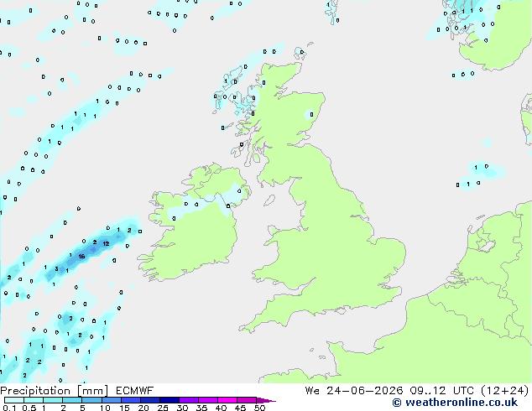532x411 pixels.
Task: Click the 35–40 mm legend swatch
Action: (208, 400)
